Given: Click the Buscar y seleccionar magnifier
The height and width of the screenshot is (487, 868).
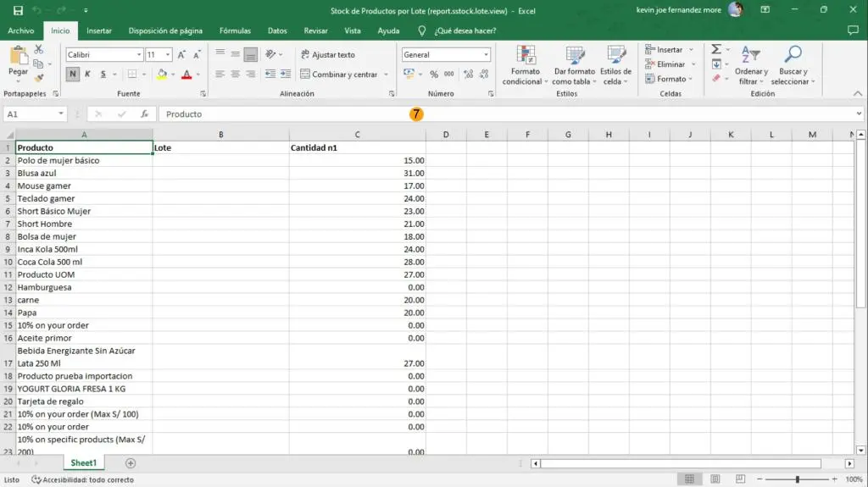Looking at the screenshot, I should [x=793, y=65].
